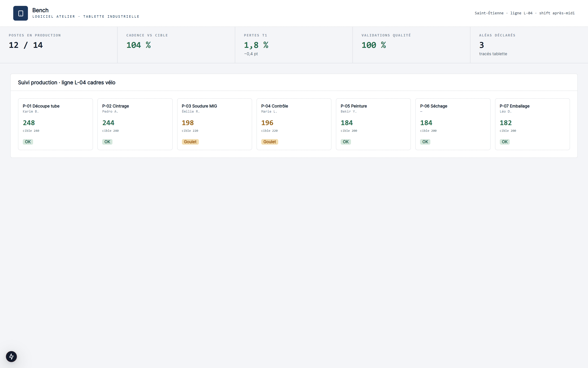Viewport: 588px width, 368px height.
Task: Select the 'Postes en production' label
Action: coord(35,35)
